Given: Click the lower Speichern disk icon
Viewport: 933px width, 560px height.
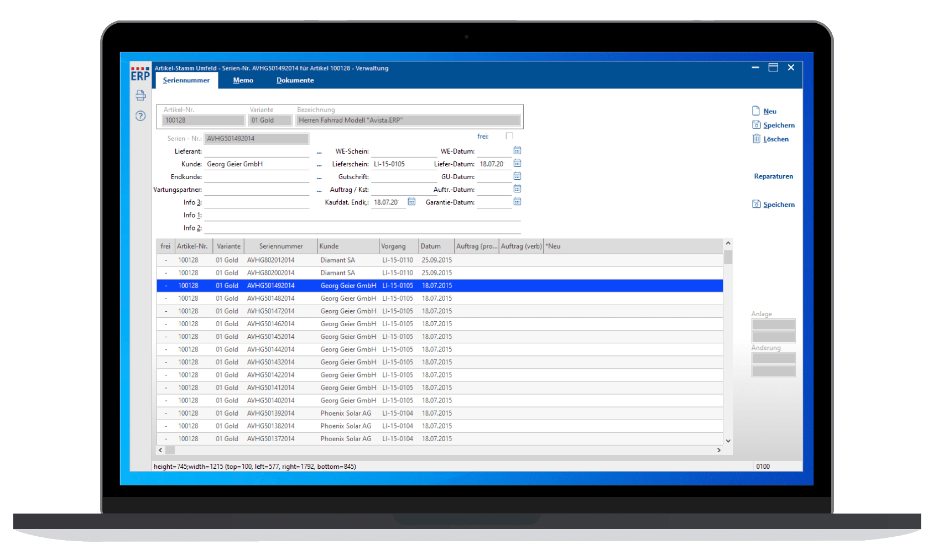Looking at the screenshot, I should [x=756, y=203].
